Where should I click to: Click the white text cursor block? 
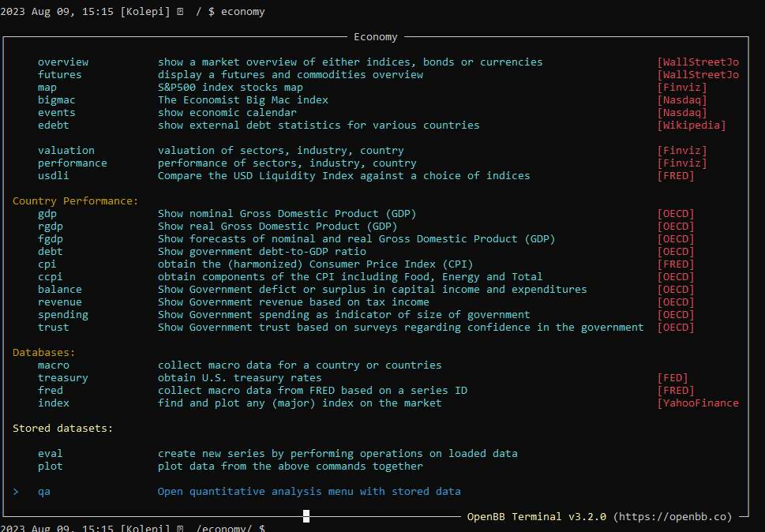click(x=306, y=516)
